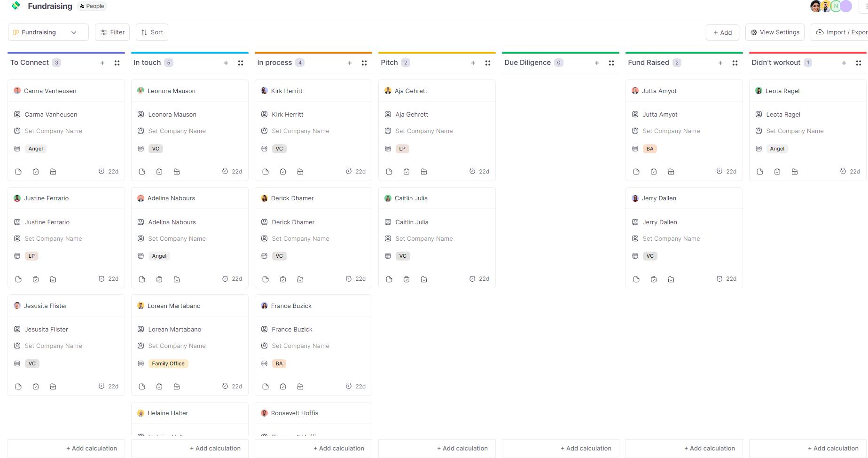Open files folder icon on Jutta Amyot card
The width and height of the screenshot is (868, 458).
point(671,172)
